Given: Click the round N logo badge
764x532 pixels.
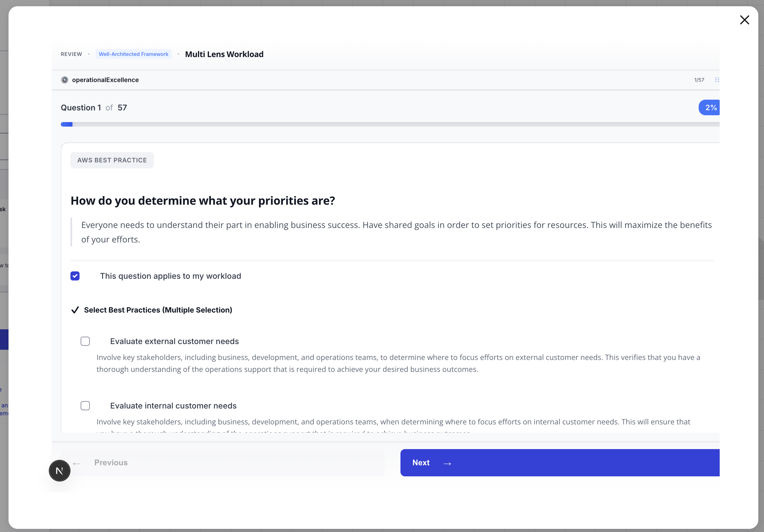Looking at the screenshot, I should pos(60,470).
